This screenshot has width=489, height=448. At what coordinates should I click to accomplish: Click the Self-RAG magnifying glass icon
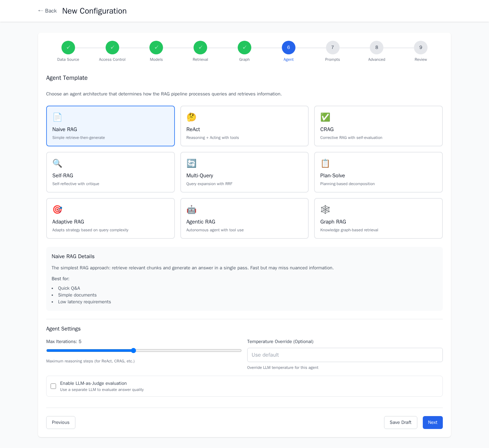(57, 163)
